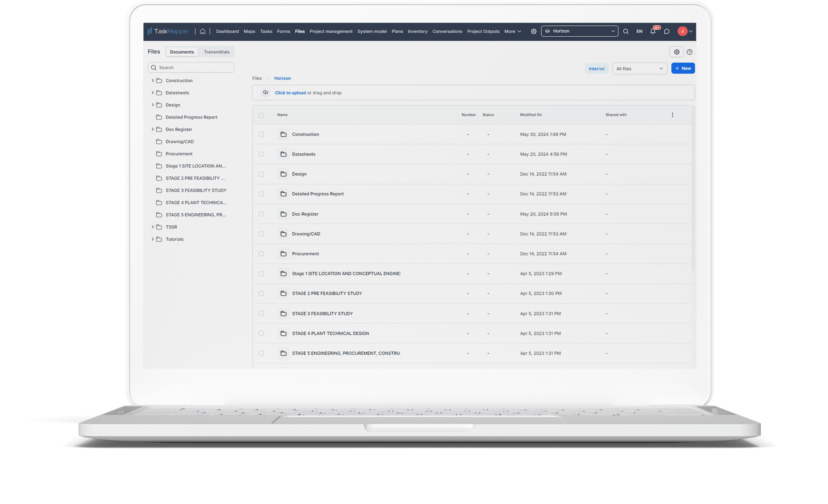
Task: Click the home icon in top bar
Action: 203,31
